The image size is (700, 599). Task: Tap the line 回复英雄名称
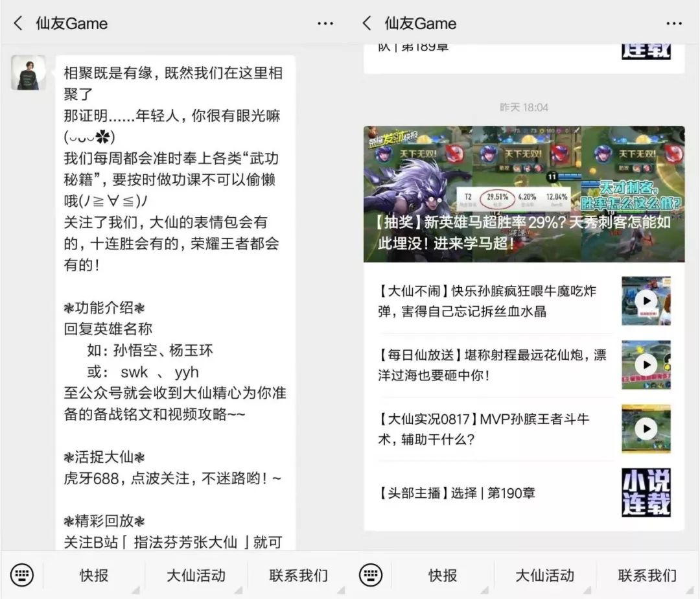pos(108,329)
